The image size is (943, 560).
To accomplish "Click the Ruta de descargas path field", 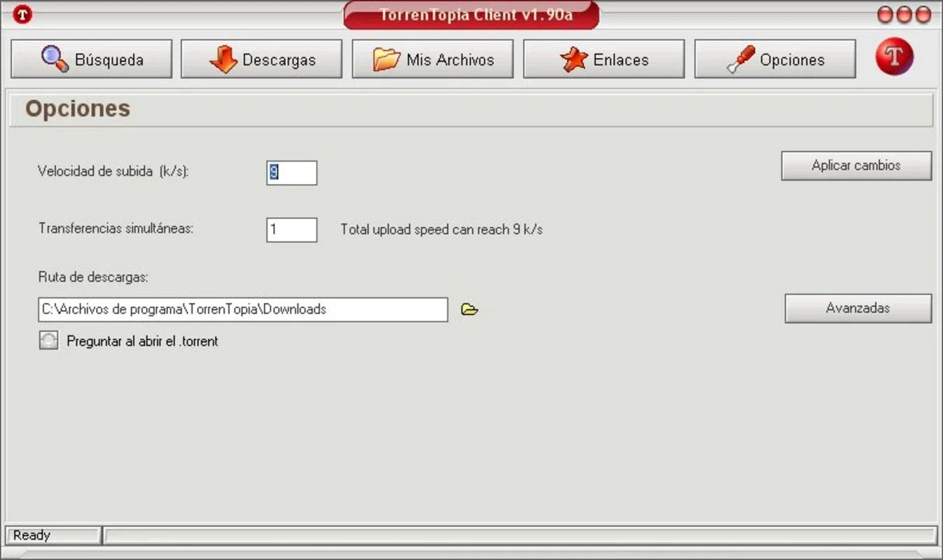I will click(x=243, y=309).
